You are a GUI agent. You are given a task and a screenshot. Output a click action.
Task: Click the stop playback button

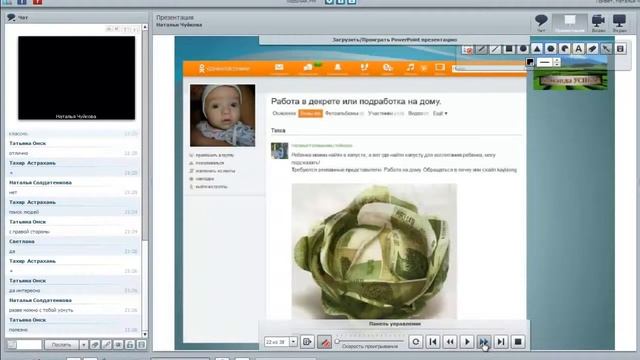[x=518, y=342]
